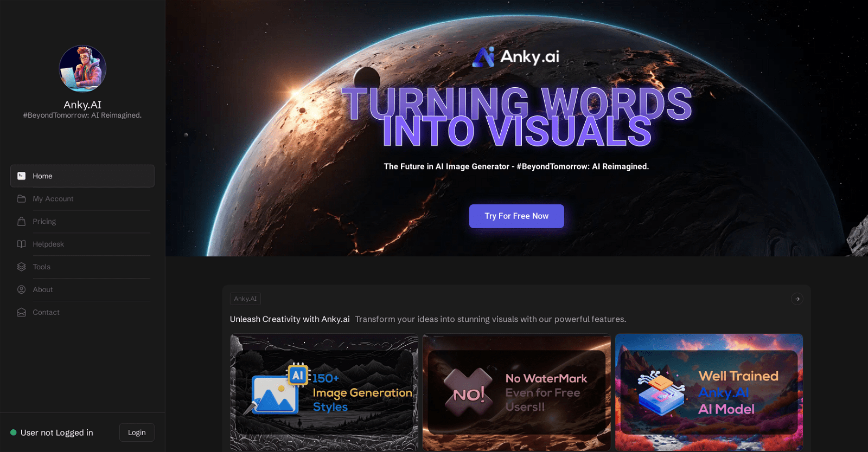Click the Contact envelope icon
Image resolution: width=868 pixels, height=452 pixels.
(22, 313)
